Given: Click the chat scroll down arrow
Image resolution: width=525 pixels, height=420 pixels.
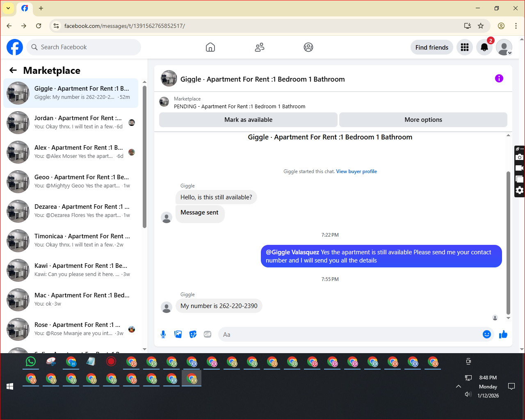Looking at the screenshot, I should (509, 318).
